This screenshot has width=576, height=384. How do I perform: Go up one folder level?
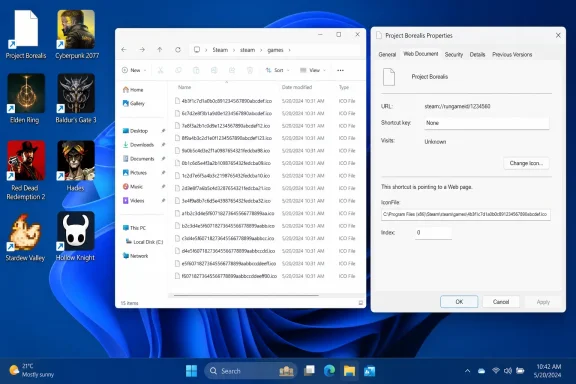(160, 50)
